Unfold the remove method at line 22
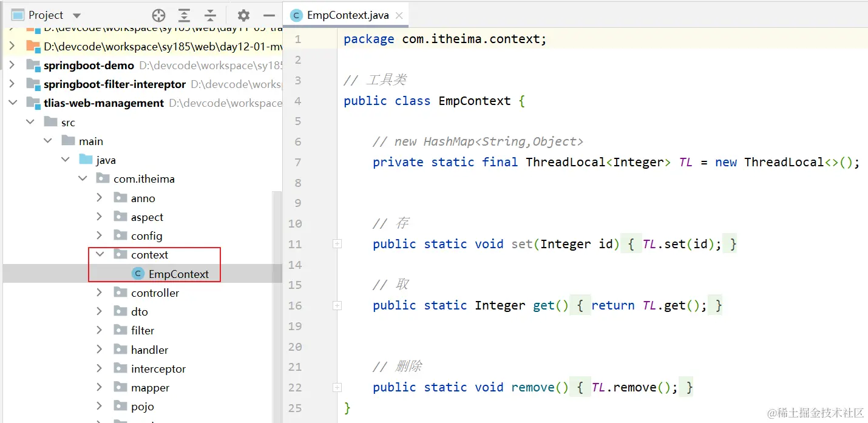The width and height of the screenshot is (868, 423). click(337, 387)
